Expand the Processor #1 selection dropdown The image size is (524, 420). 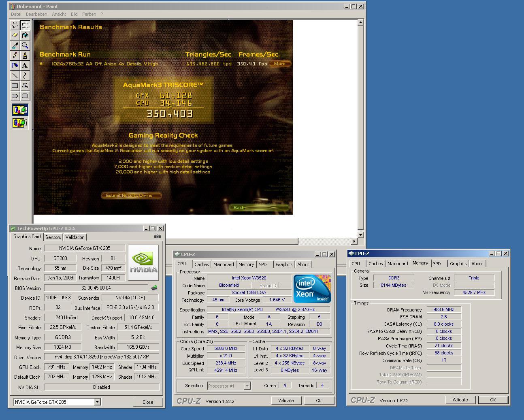247,386
